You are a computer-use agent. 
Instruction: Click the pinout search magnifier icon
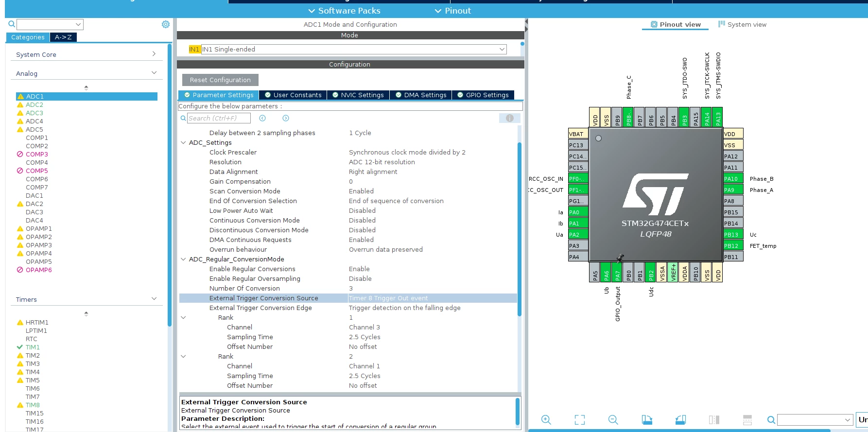tap(771, 420)
